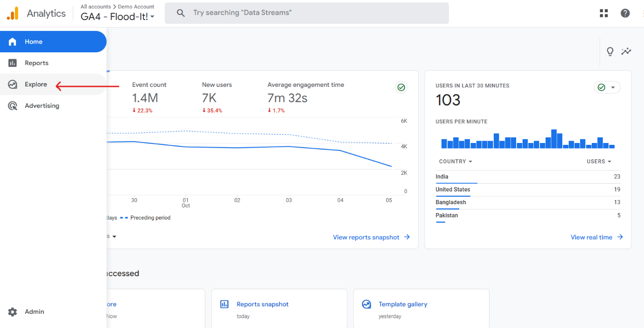Click the View real time link
This screenshot has width=644, height=328.
coord(591,237)
